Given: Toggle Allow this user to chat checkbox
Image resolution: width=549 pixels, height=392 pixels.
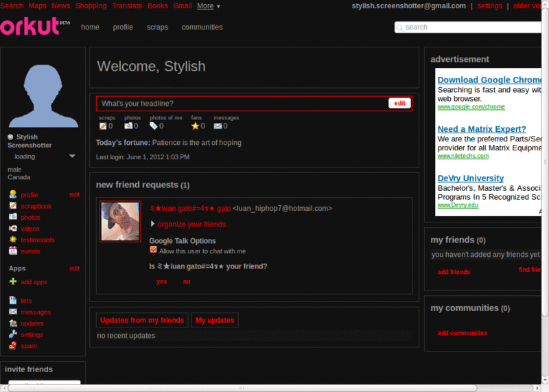Looking at the screenshot, I should pyautogui.click(x=153, y=249).
